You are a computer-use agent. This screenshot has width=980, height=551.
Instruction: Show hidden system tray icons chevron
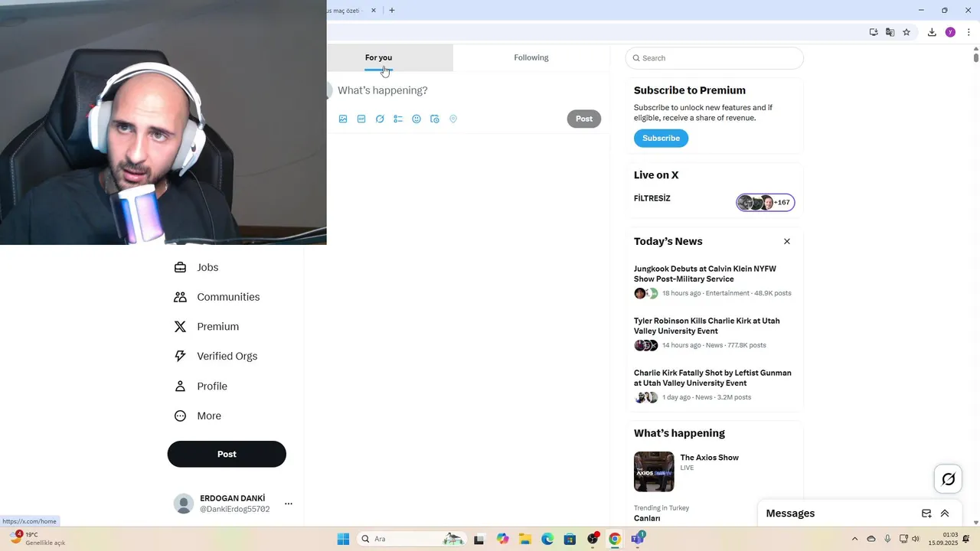point(854,539)
